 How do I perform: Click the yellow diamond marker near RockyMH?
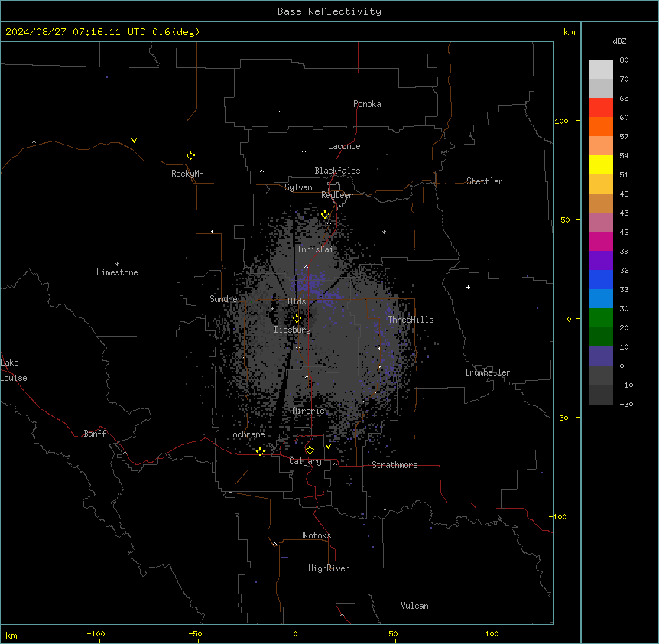tap(190, 155)
